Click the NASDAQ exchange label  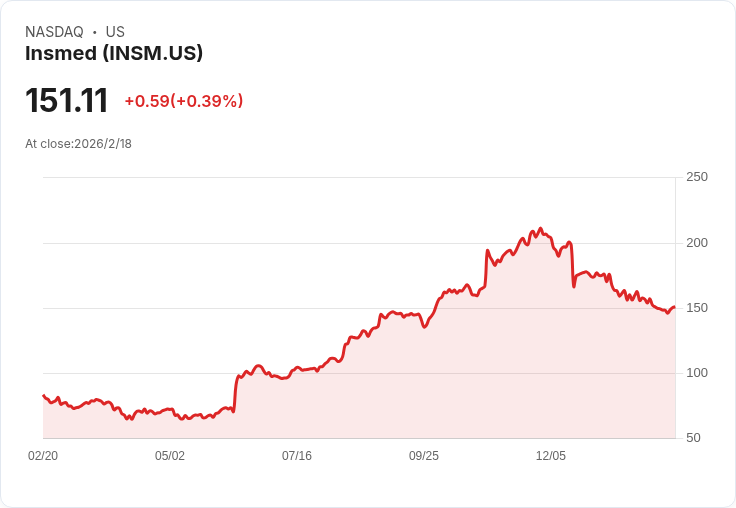(x=54, y=32)
